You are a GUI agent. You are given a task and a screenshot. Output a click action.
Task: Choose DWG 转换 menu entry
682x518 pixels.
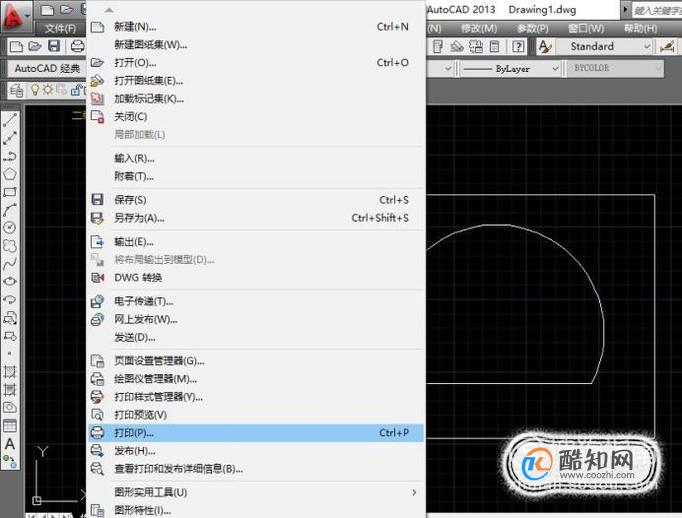pos(256,277)
